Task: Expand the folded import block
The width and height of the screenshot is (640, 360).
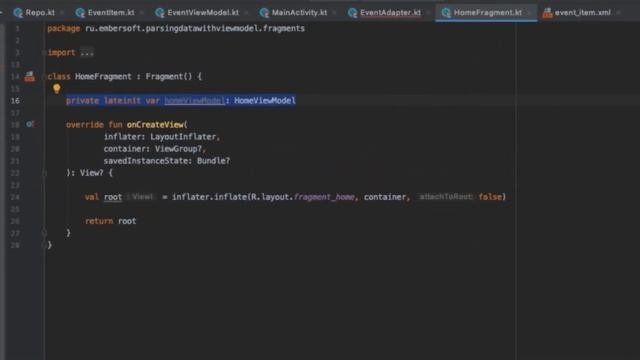Action: click(87, 53)
